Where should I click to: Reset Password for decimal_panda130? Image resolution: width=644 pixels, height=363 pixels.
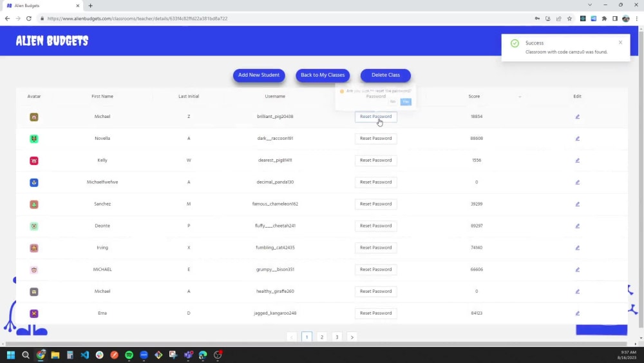[x=376, y=182]
